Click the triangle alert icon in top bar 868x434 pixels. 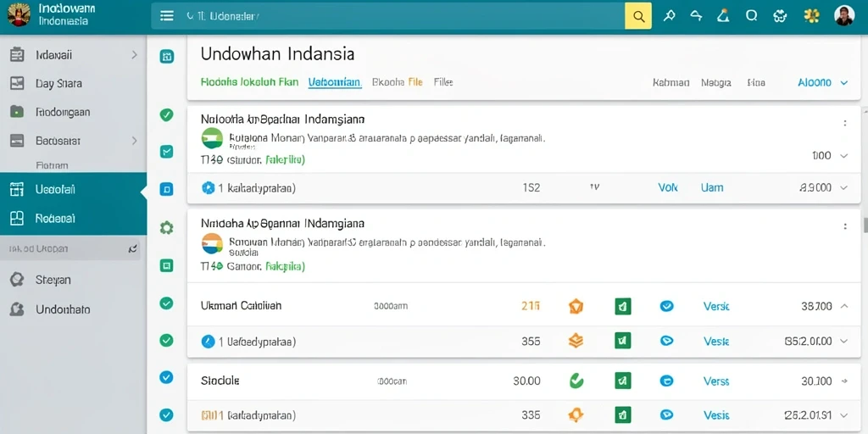[x=723, y=15]
